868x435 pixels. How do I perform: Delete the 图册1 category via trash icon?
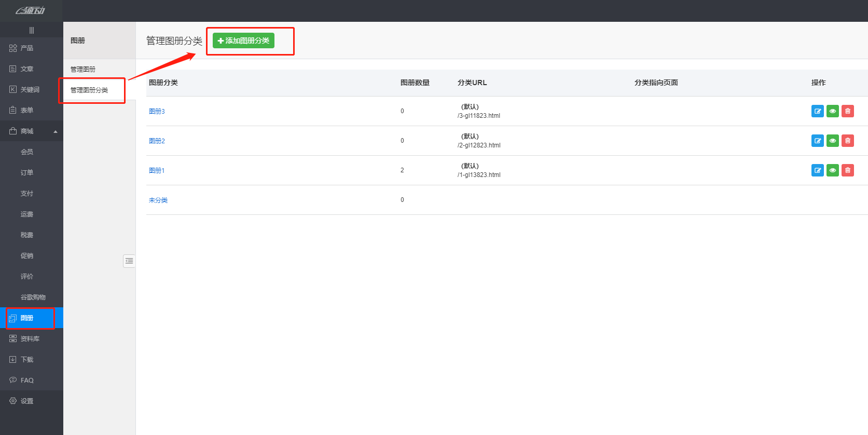(847, 170)
